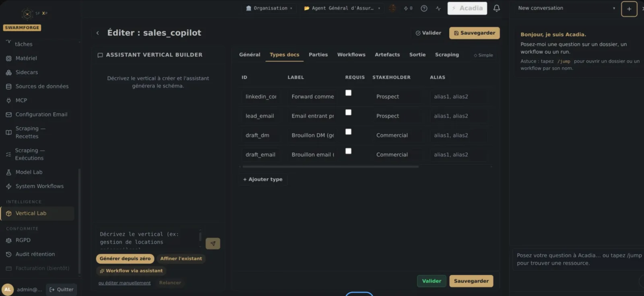Open the help question-mark icon
The height and width of the screenshot is (296, 644).
click(424, 8)
